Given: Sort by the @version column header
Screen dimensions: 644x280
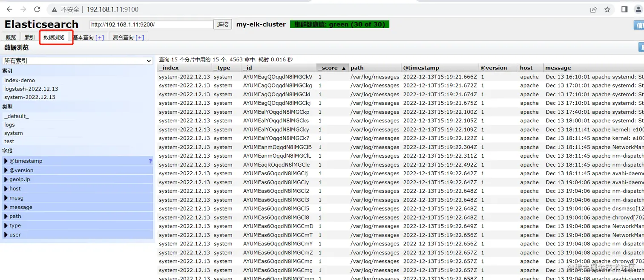Looking at the screenshot, I should tap(499, 68).
